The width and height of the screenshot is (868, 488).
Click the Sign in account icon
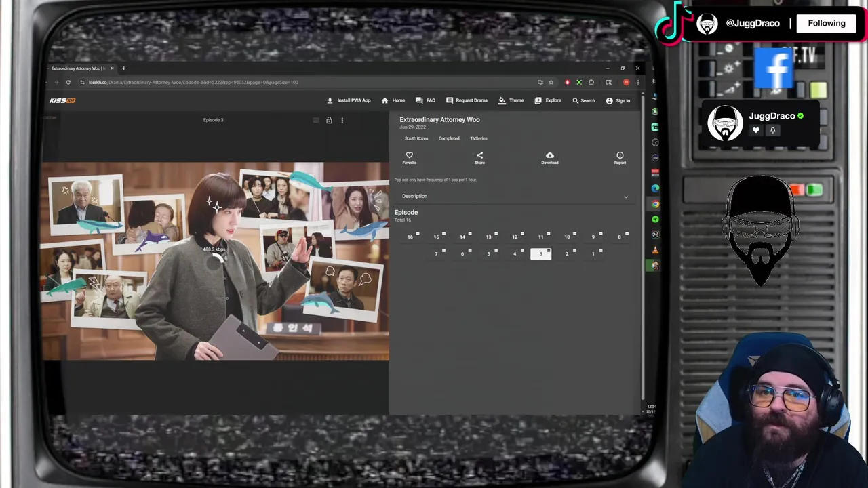pyautogui.click(x=609, y=100)
